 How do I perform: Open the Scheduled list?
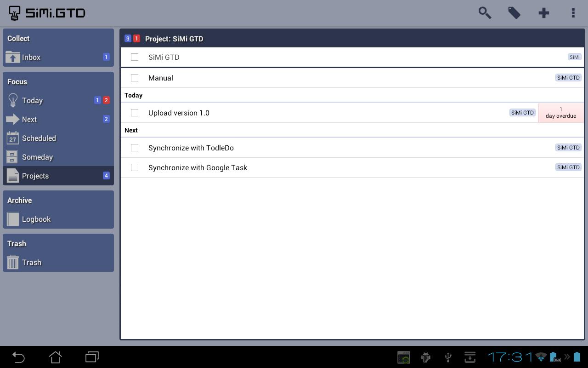click(58, 138)
